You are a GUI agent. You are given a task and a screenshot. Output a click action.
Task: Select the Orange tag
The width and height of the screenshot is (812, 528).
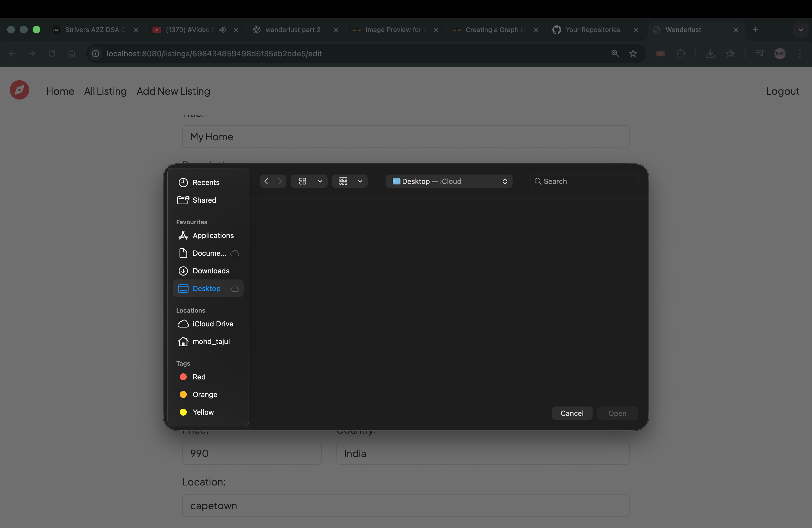[208, 395]
